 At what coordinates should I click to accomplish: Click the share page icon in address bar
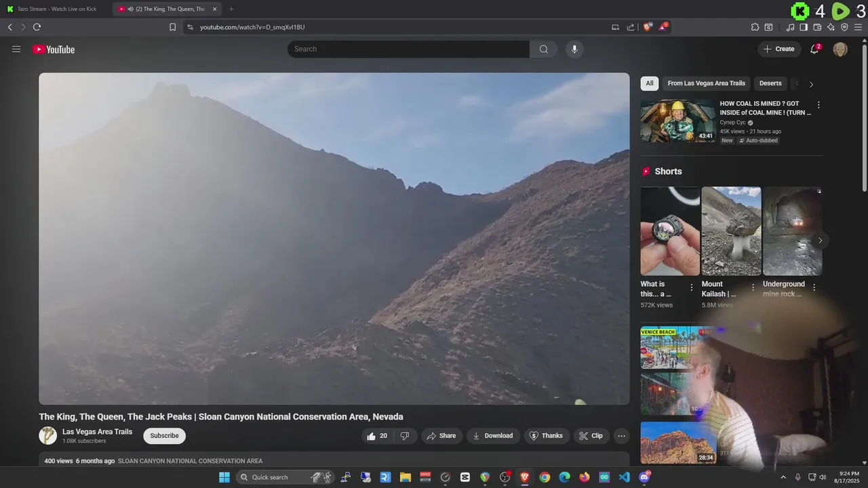coord(631,27)
